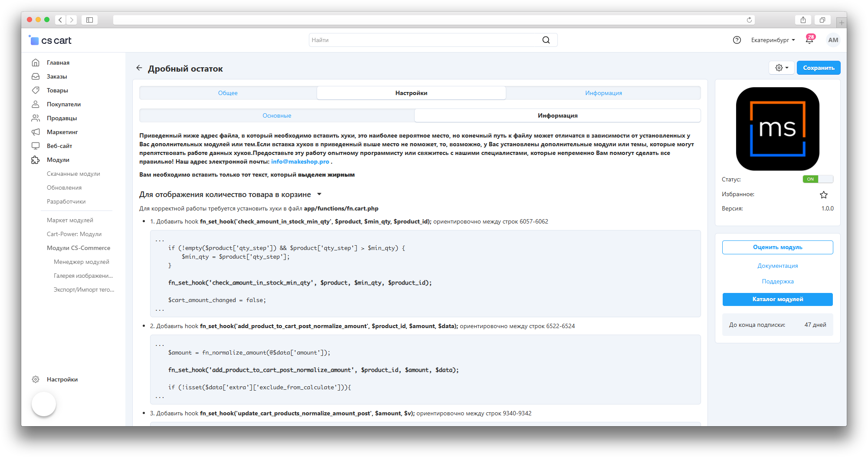Click the back arrow beside Дробный остаток
This screenshot has width=868, height=457.
[x=139, y=68]
